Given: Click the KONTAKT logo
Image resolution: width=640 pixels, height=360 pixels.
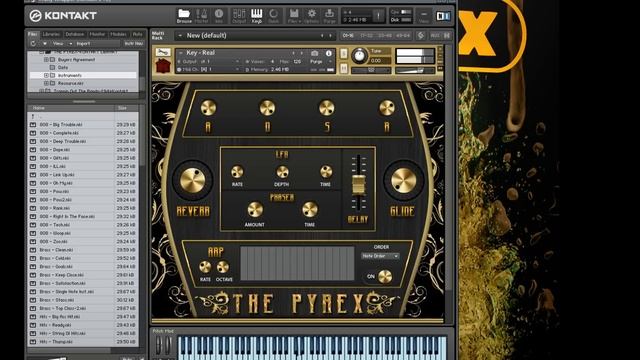Looking at the screenshot, I should pos(63,16).
